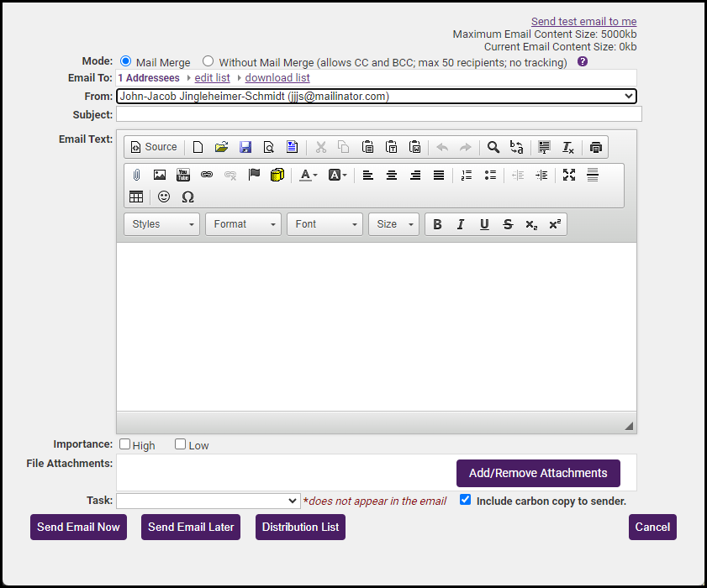The image size is (707, 588).
Task: Open the Send test email to me link
Action: coord(583,22)
